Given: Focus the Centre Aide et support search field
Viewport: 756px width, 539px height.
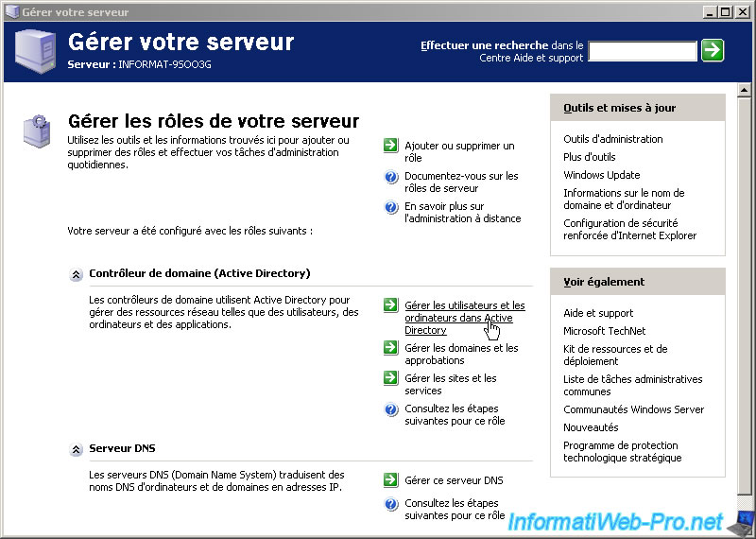Looking at the screenshot, I should [642, 51].
